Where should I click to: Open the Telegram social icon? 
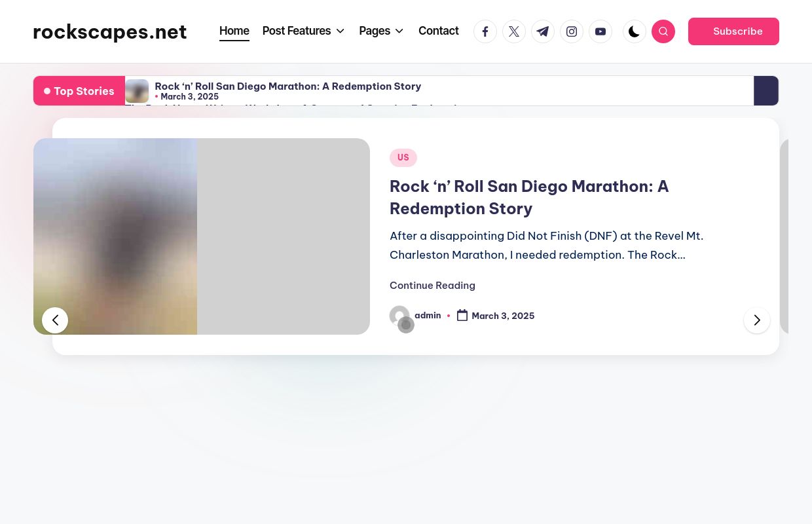click(543, 31)
